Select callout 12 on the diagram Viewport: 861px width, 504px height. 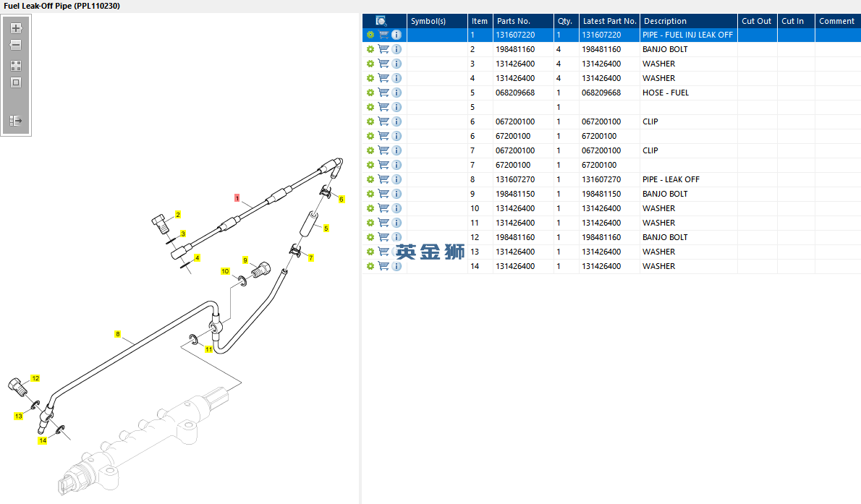35,378
